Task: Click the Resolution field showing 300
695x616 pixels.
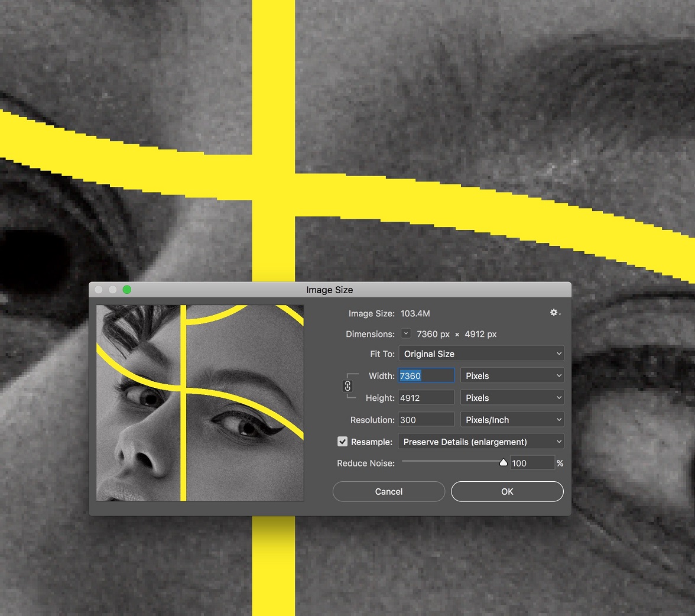Action: pos(426,420)
